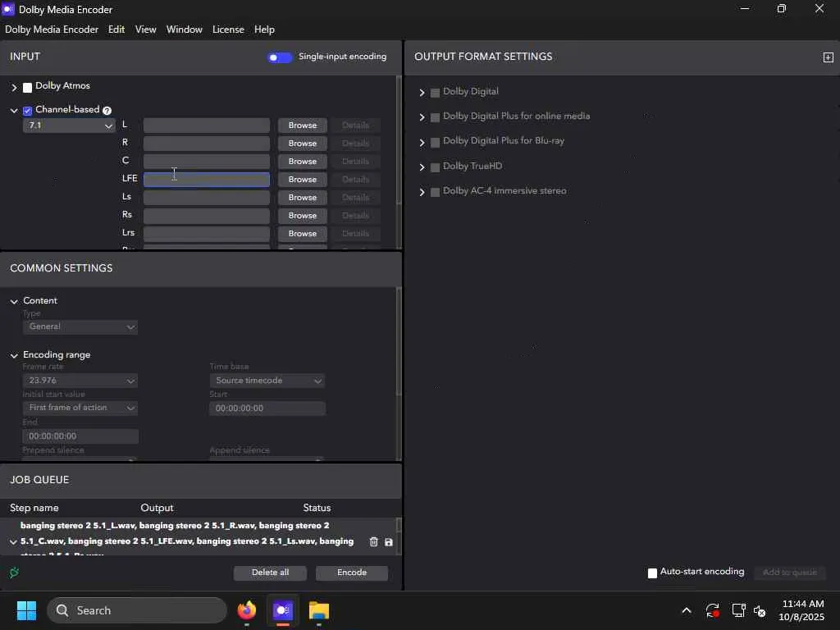Toggle Single-input encoding switch
The height and width of the screenshot is (630, 840).
tap(280, 57)
